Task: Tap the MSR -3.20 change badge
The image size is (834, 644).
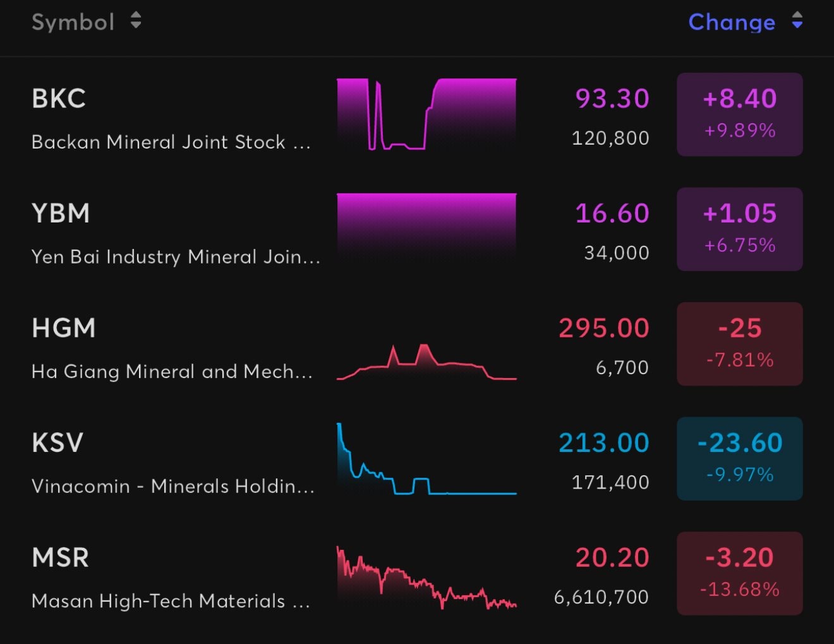Action: [740, 573]
